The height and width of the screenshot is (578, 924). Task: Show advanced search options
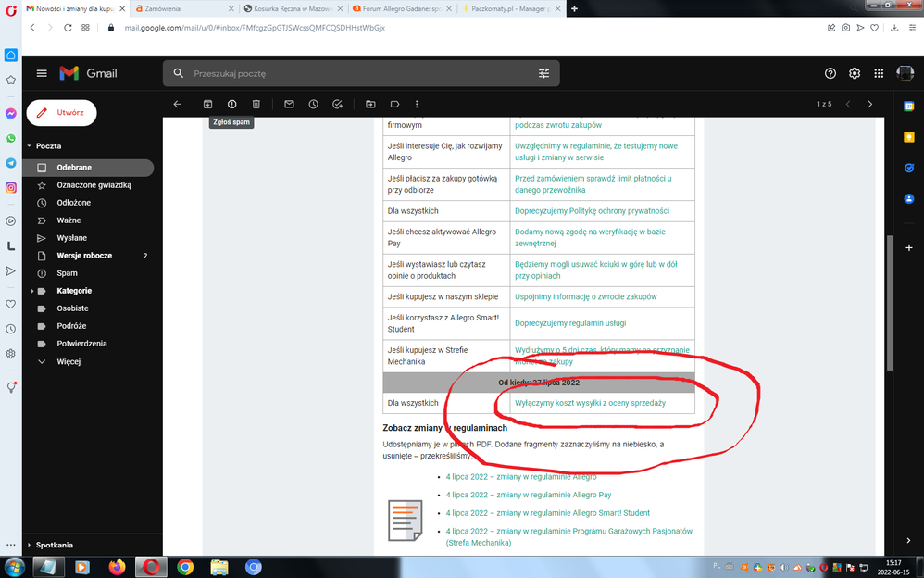[543, 74]
